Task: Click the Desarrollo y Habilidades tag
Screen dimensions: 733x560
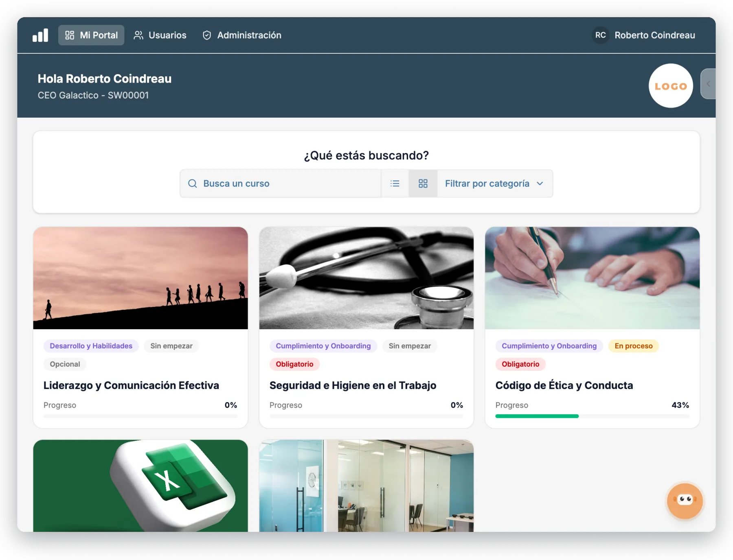Action: click(x=91, y=346)
